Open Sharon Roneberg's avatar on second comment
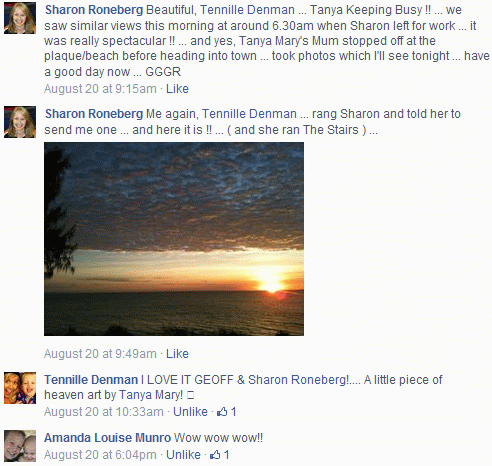This screenshot has height=466, width=492. 20,122
